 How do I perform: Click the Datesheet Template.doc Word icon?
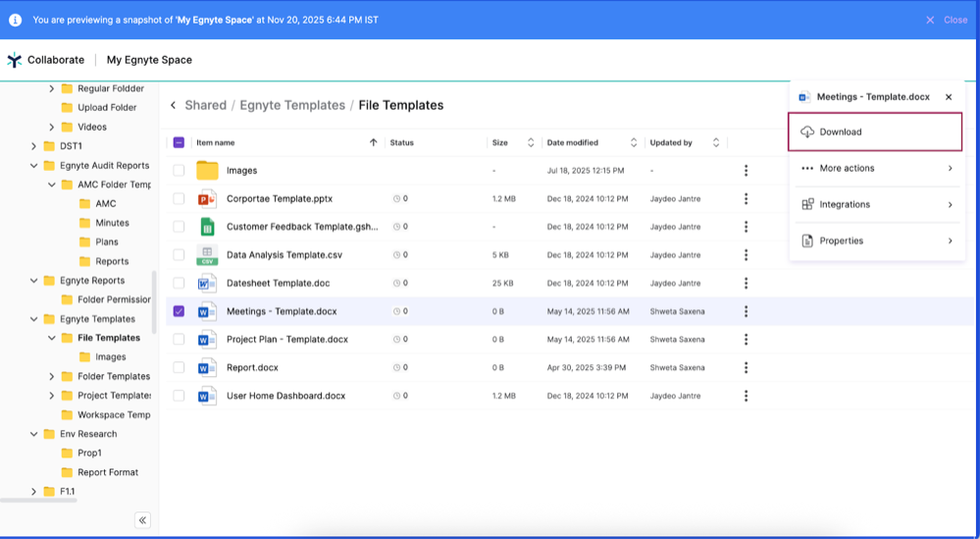[207, 284]
